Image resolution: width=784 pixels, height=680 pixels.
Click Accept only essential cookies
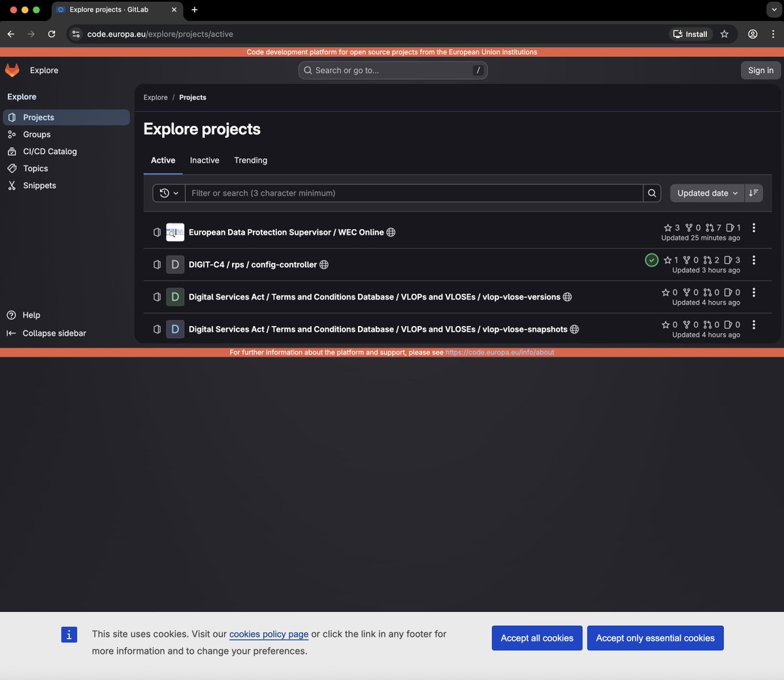coord(655,638)
